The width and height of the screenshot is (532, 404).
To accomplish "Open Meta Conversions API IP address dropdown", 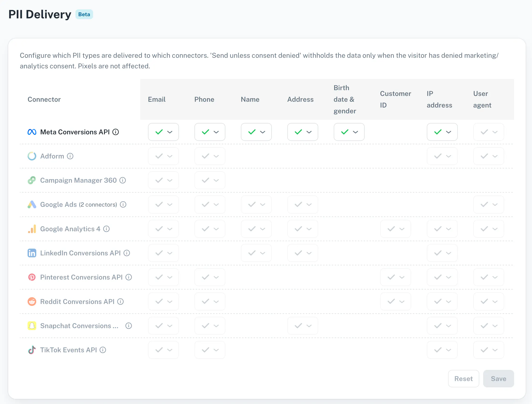I will [x=442, y=132].
